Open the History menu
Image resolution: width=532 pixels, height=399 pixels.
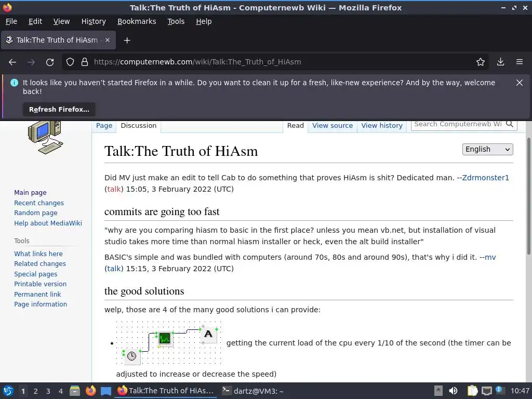94,21
